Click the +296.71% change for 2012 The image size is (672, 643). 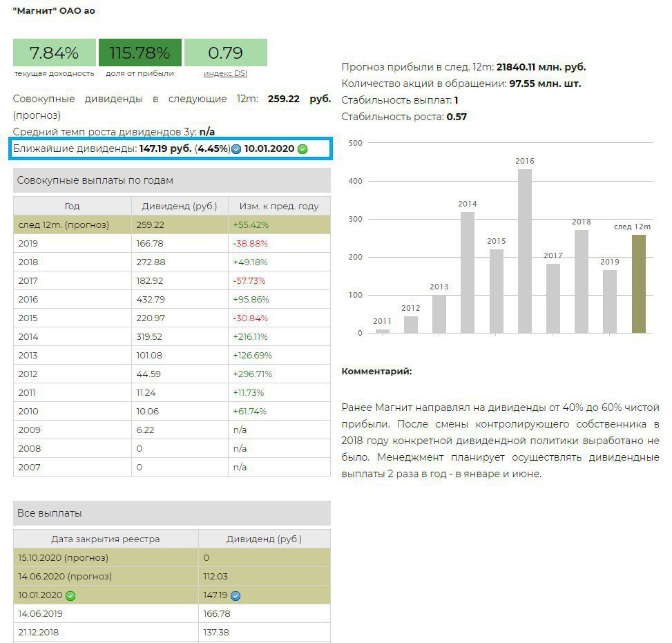(x=252, y=374)
